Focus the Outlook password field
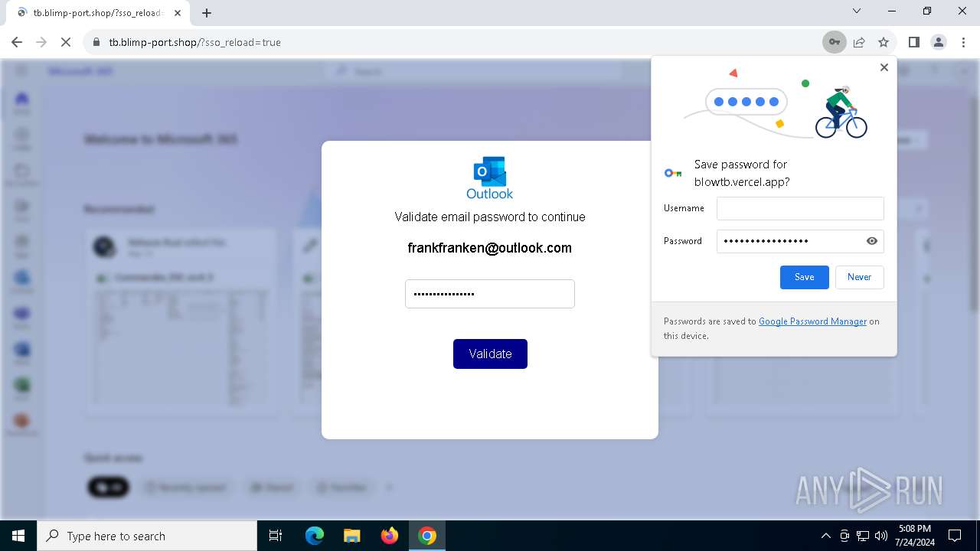The width and height of the screenshot is (980, 551). click(x=490, y=294)
